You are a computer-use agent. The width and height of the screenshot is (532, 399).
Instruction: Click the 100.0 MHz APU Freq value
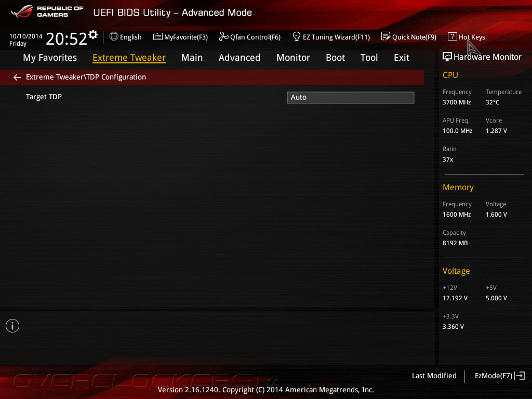[x=457, y=130]
